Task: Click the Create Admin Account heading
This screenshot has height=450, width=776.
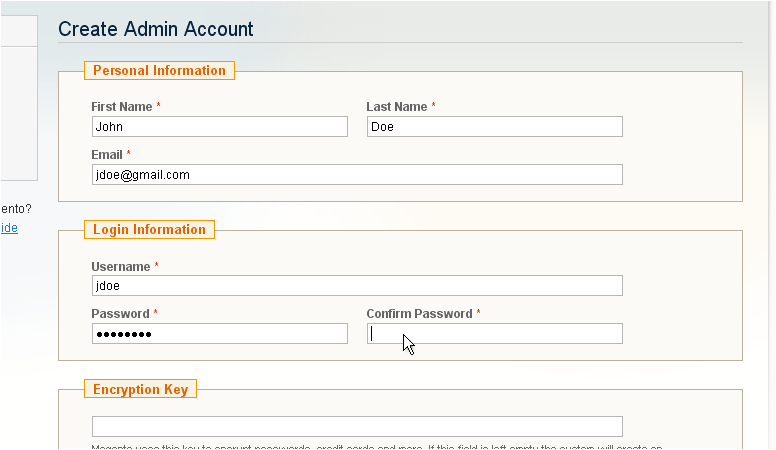Action: click(x=156, y=29)
